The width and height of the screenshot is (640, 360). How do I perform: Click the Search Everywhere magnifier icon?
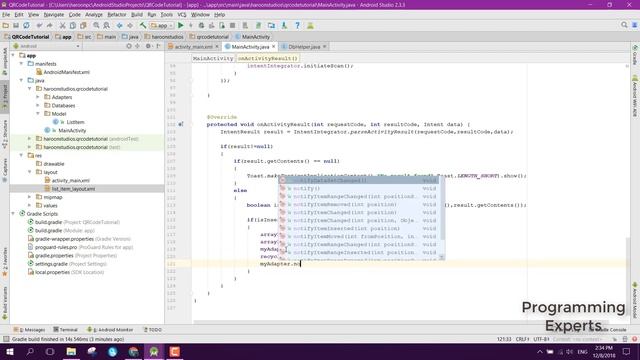click(x=624, y=25)
